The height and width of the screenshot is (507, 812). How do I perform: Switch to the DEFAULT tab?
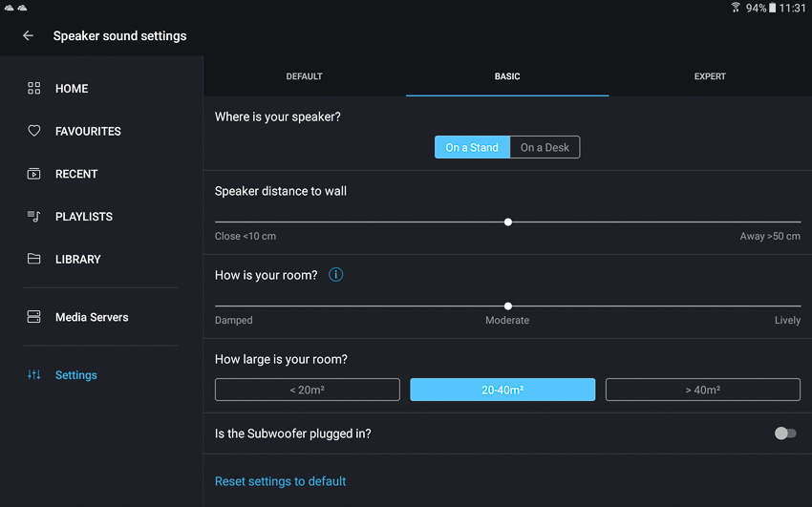[304, 76]
